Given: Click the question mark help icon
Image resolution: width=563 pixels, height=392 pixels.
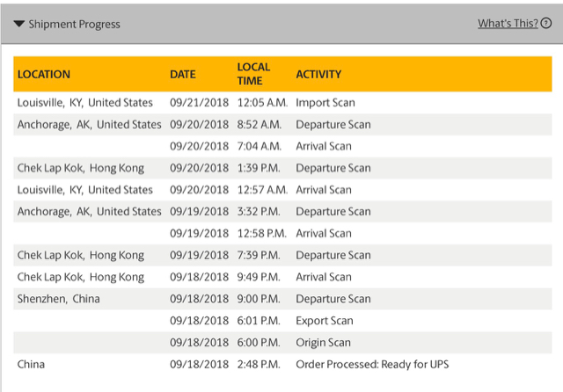Looking at the screenshot, I should point(546,24).
